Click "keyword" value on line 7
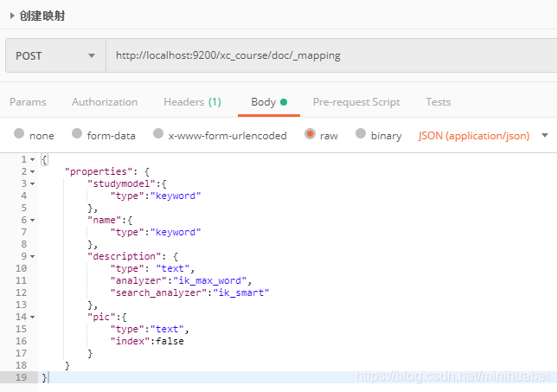 (x=176, y=233)
